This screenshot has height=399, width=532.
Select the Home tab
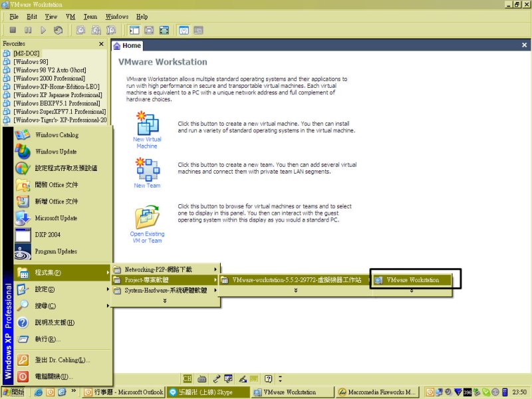[127, 45]
